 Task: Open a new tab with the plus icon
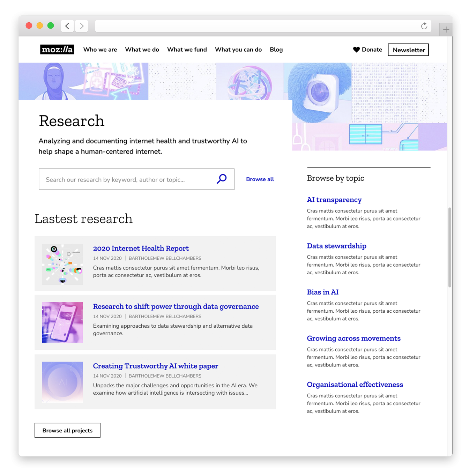446,29
